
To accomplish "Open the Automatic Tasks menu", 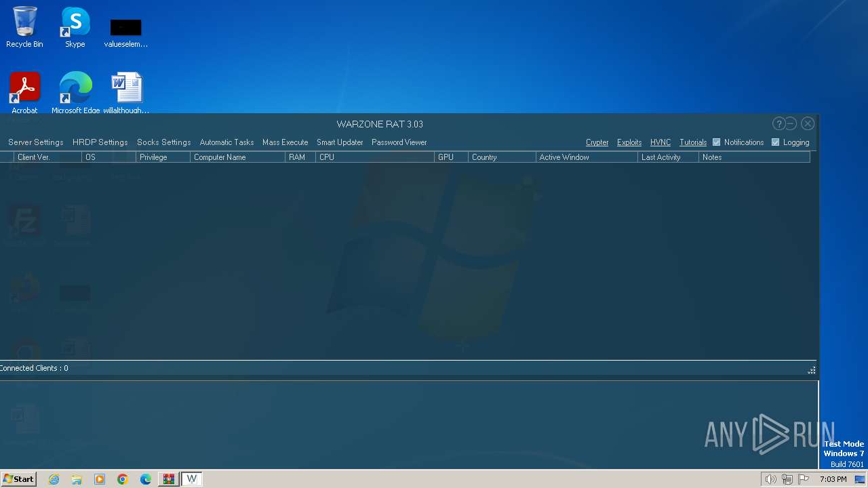I will pyautogui.click(x=226, y=142).
